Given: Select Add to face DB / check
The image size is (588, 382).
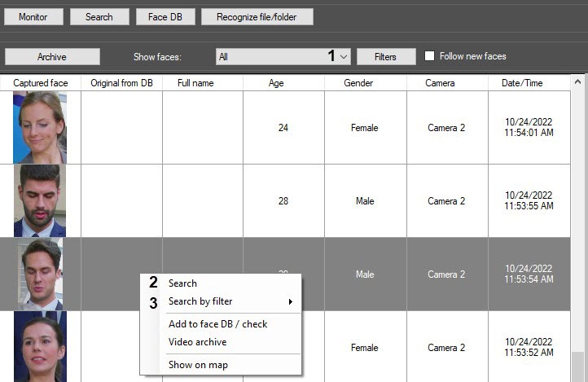Looking at the screenshot, I should [x=217, y=324].
